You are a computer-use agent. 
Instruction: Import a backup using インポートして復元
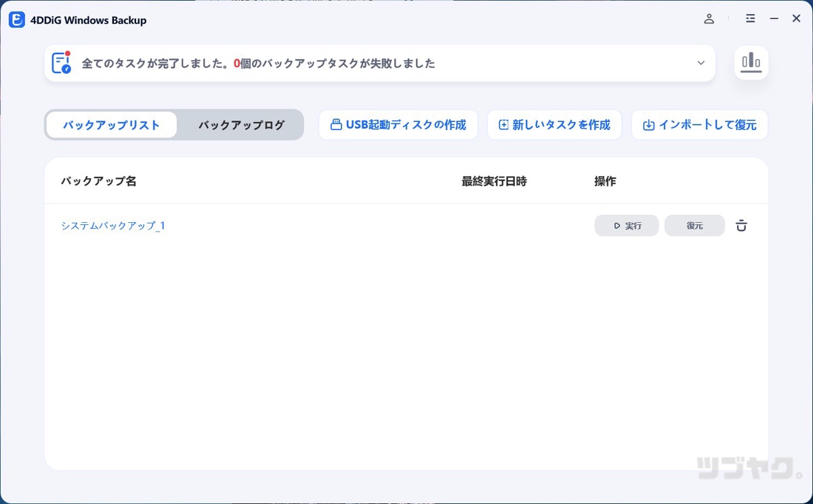pyautogui.click(x=700, y=124)
